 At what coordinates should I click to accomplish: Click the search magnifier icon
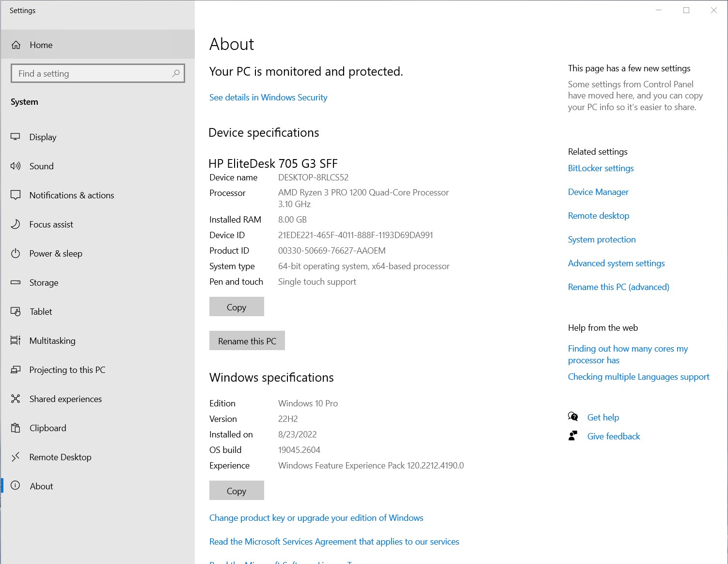pyautogui.click(x=176, y=73)
